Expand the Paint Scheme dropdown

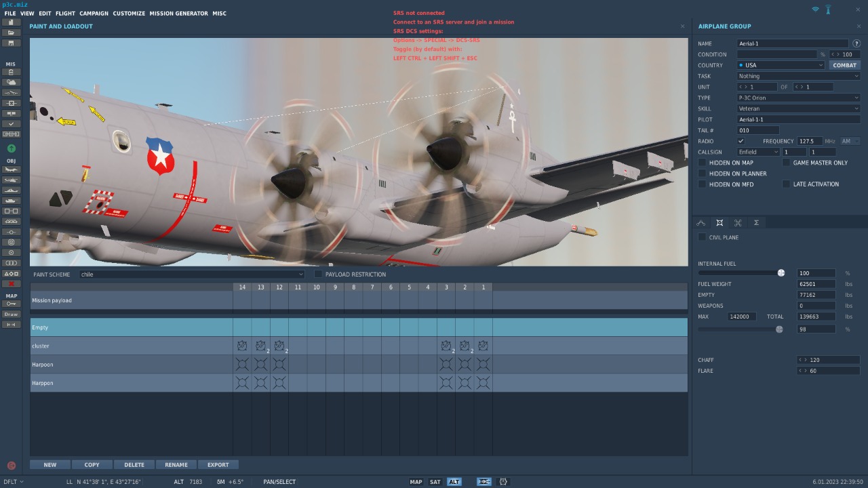pos(192,274)
